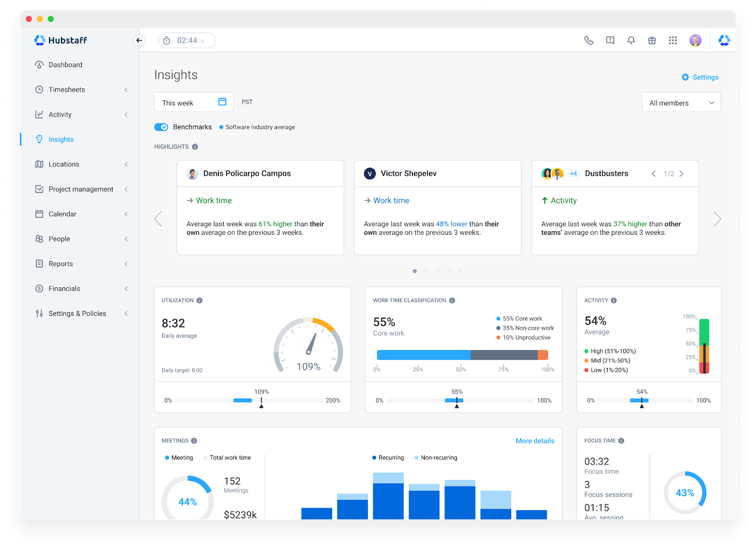This screenshot has height=549, width=756.
Task: Click the next arrow on the Dustbusters highlight card
Action: 681,173
